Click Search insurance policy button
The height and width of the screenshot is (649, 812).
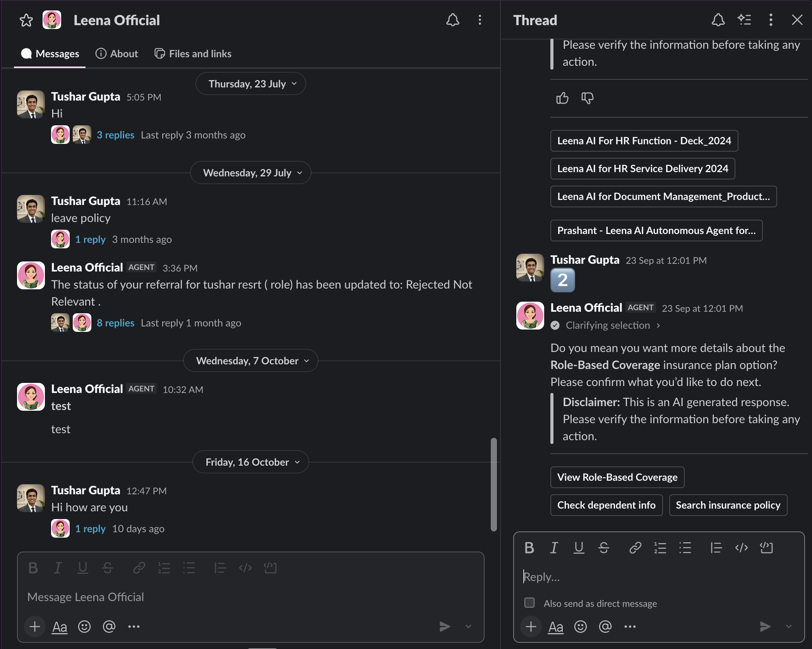pyautogui.click(x=728, y=505)
